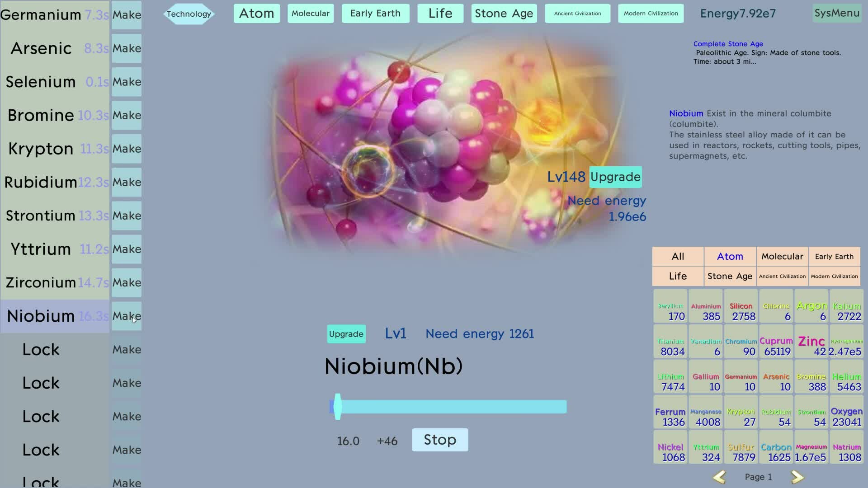
Task: Click the Technology hexagon button
Action: click(189, 14)
